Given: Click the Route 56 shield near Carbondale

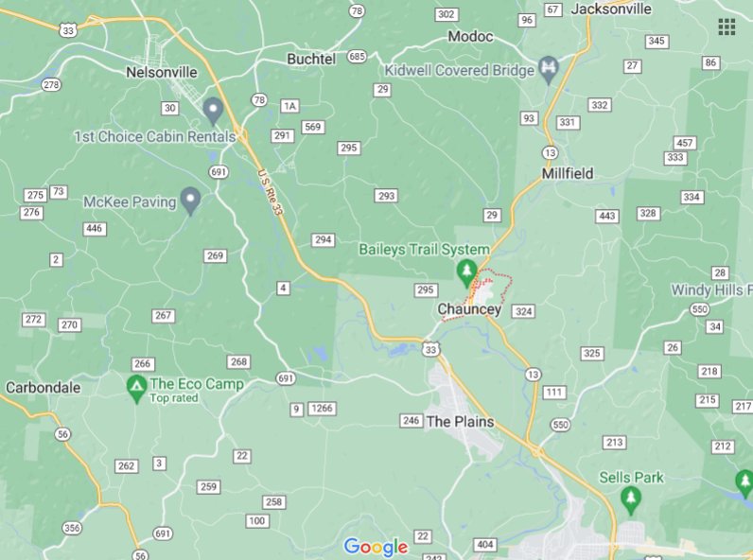Looking at the screenshot, I should point(63,434).
